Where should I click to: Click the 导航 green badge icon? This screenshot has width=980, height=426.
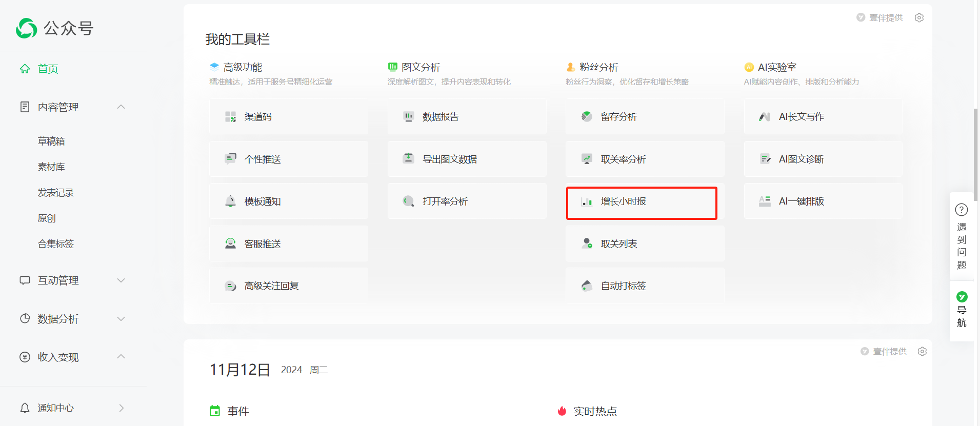tap(962, 297)
